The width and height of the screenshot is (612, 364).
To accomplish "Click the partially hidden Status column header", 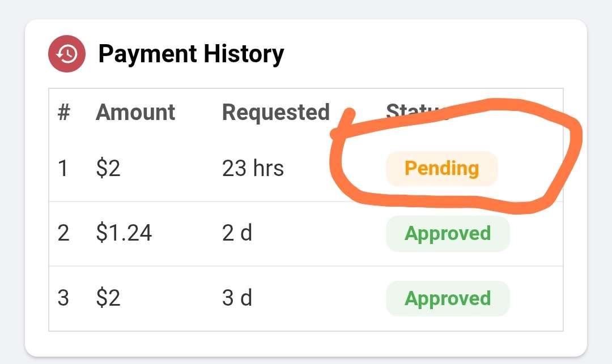I will (414, 112).
